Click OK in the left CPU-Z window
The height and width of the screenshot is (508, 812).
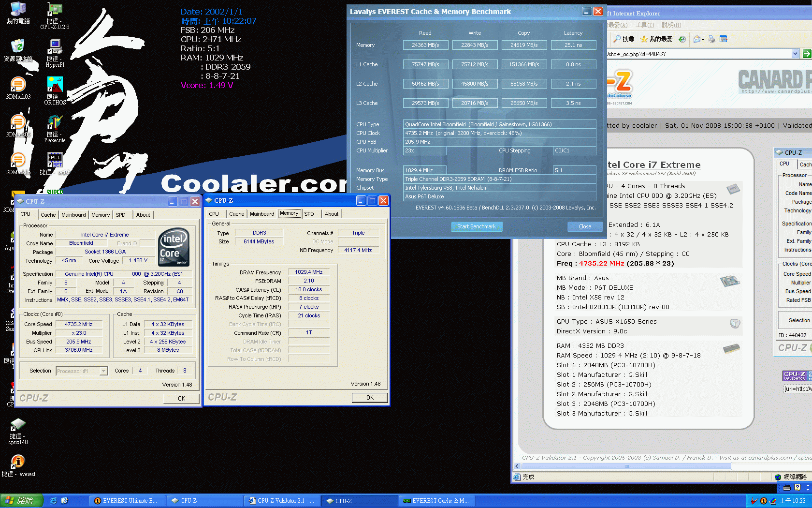click(181, 399)
